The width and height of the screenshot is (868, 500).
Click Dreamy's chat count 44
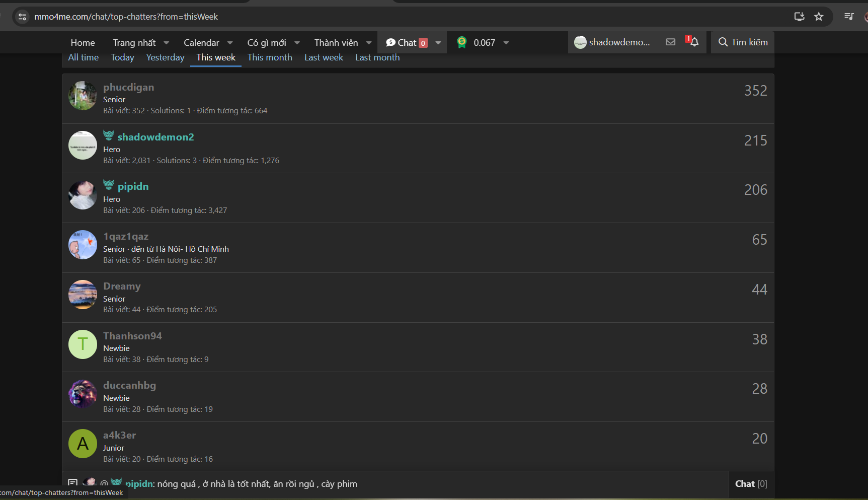(x=760, y=290)
